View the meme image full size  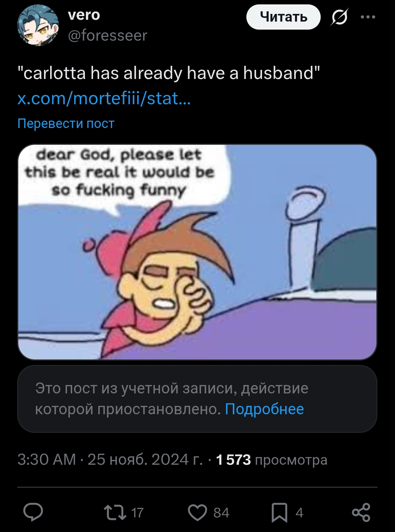pyautogui.click(x=197, y=252)
